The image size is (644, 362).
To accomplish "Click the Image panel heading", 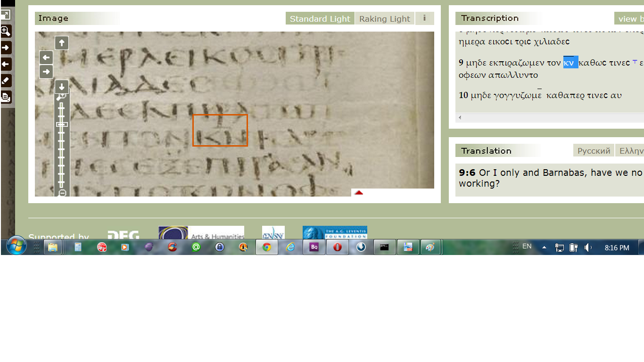I will click(53, 18).
